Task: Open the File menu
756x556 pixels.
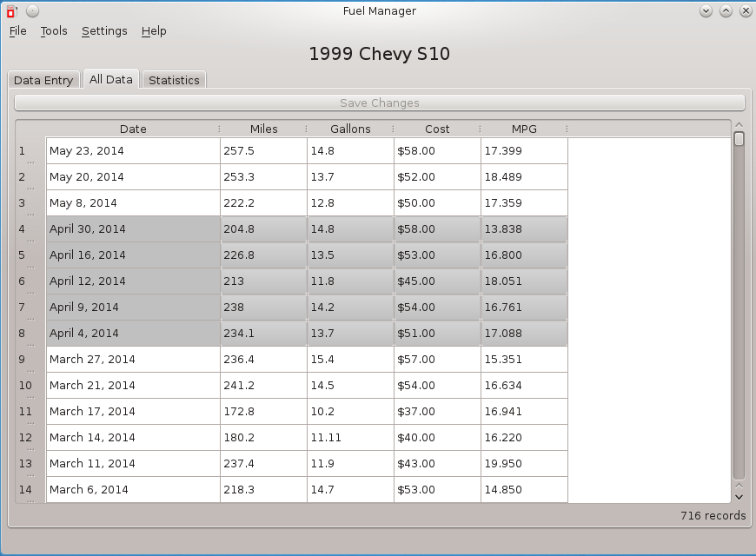Action: 18,31
